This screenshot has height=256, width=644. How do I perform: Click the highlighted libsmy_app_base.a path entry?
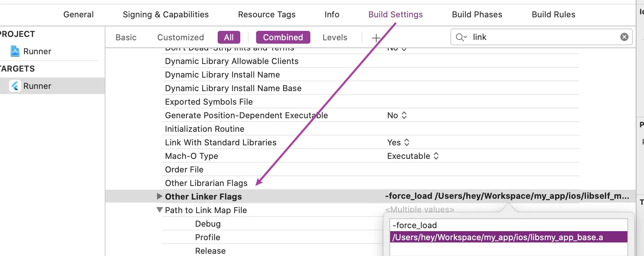point(508,237)
